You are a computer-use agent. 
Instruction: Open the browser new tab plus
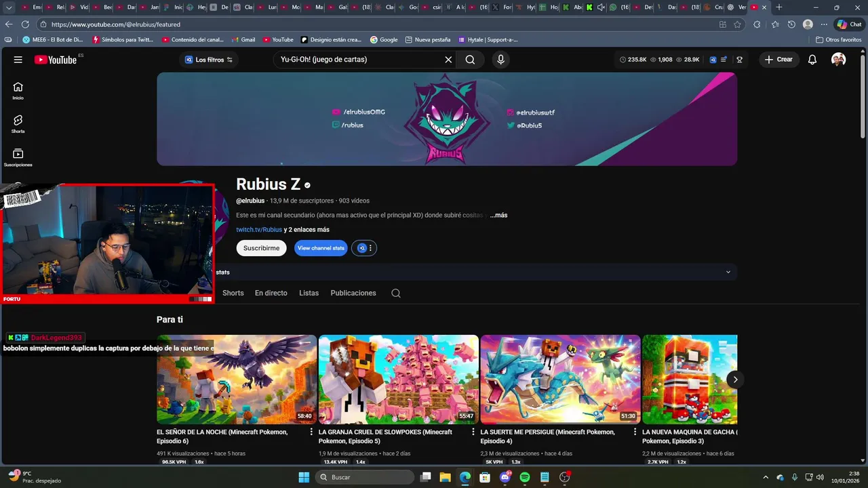[x=779, y=7]
